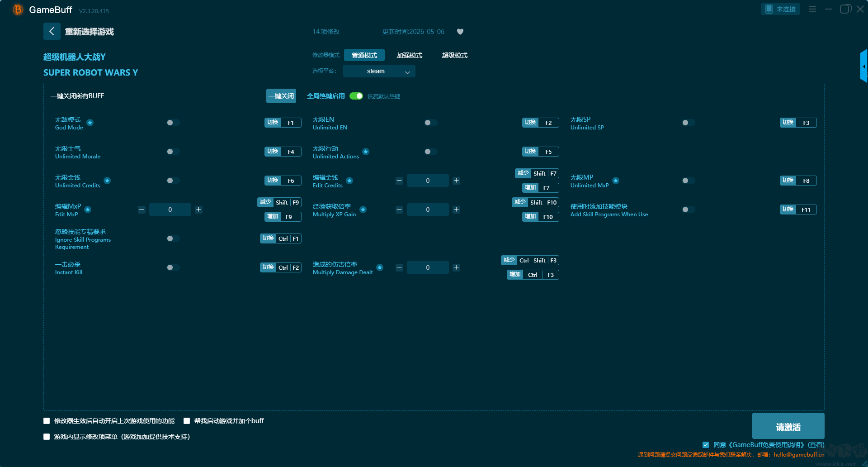Open the disclaimer 查看 link

click(816, 445)
